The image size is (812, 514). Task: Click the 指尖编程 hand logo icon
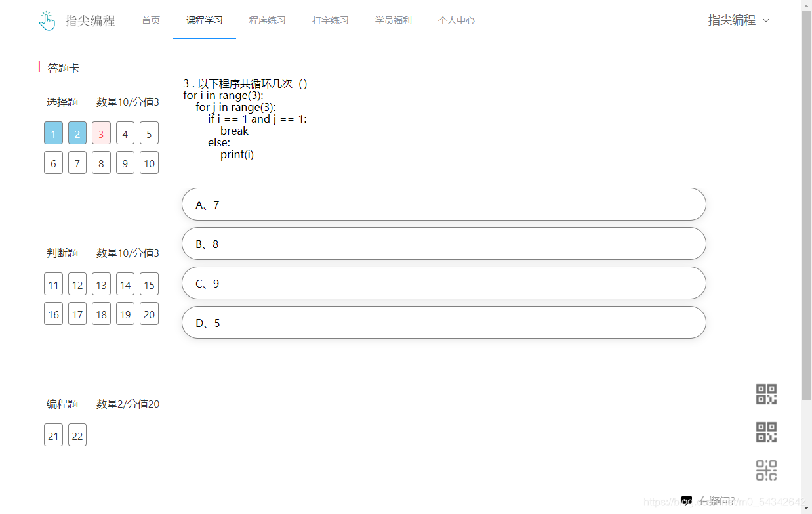click(x=47, y=20)
